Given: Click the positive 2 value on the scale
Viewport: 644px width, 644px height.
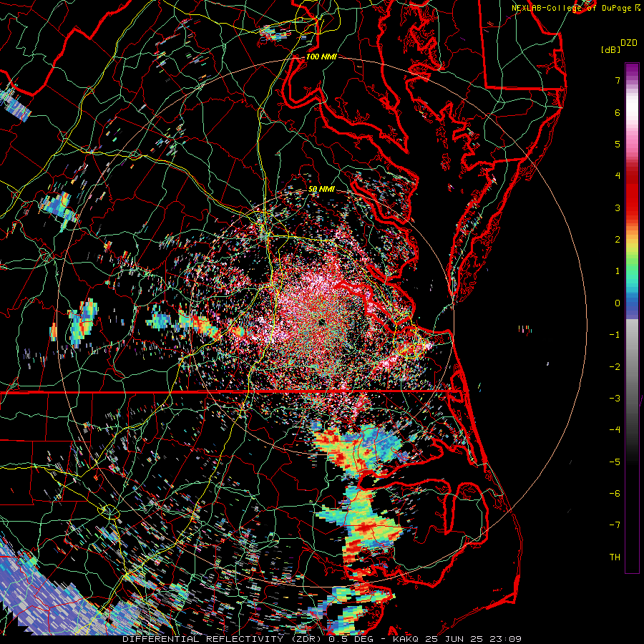Looking at the screenshot, I should [618, 240].
